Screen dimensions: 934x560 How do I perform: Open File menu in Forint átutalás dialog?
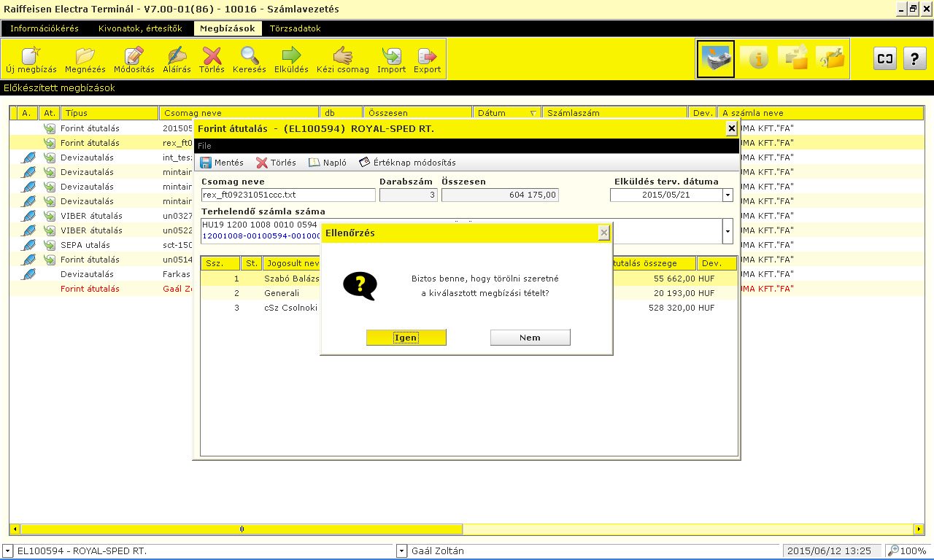(205, 146)
